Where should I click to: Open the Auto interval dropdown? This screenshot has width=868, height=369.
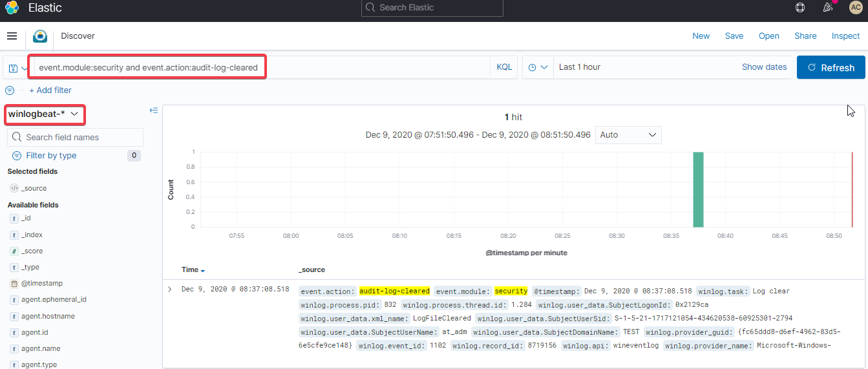(x=628, y=135)
